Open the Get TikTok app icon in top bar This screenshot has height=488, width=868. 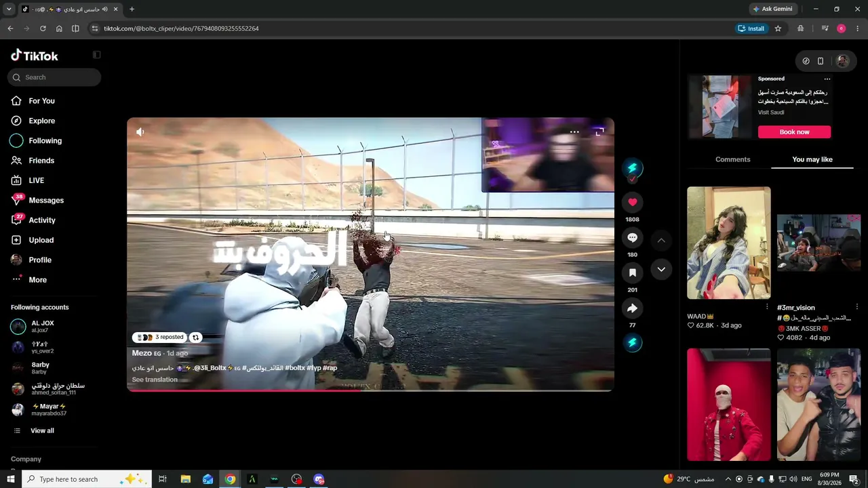point(806,61)
